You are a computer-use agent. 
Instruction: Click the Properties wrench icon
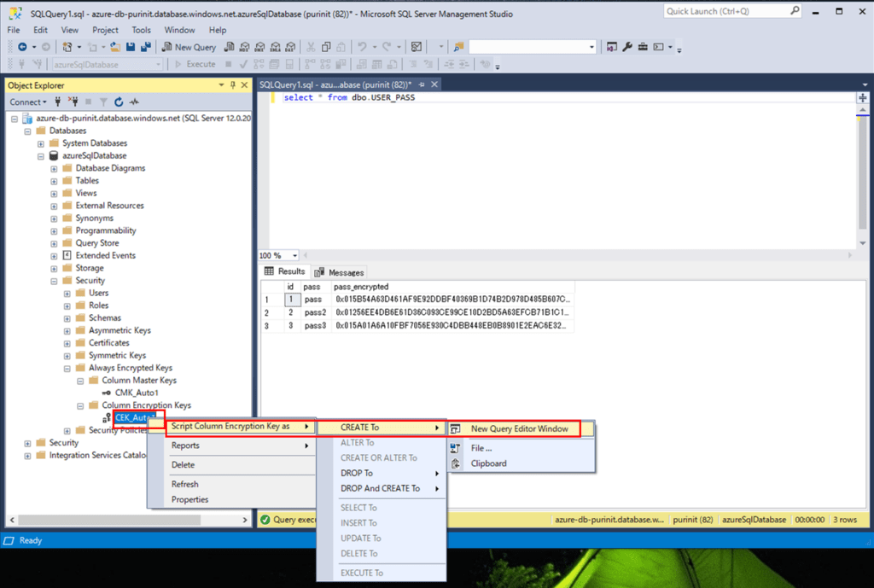627,48
